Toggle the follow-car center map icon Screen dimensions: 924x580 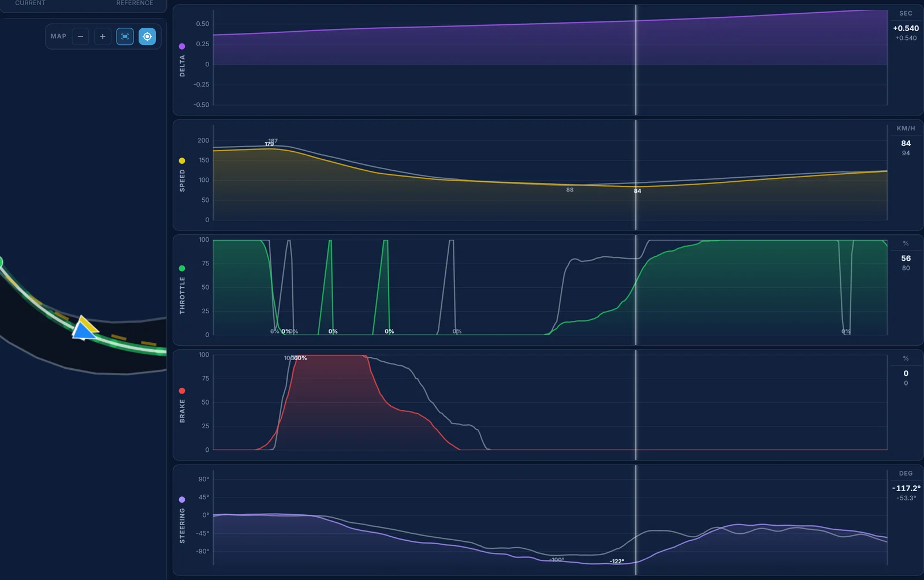147,36
